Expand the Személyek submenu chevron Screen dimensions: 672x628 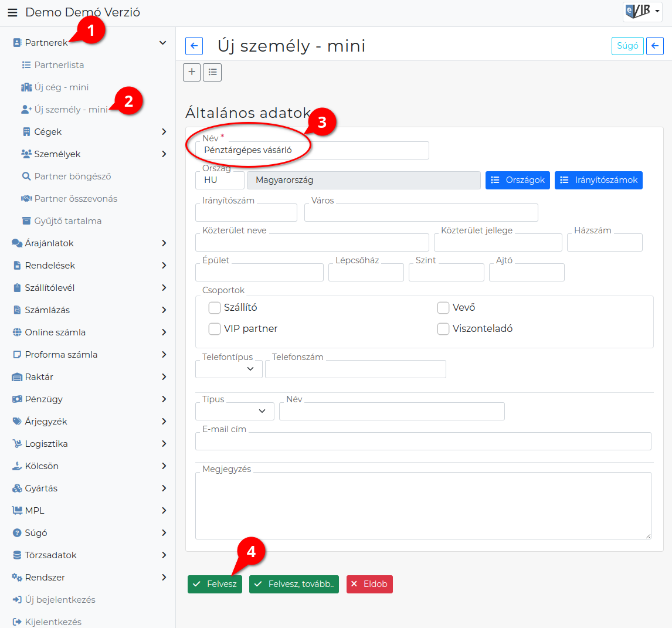pos(164,154)
